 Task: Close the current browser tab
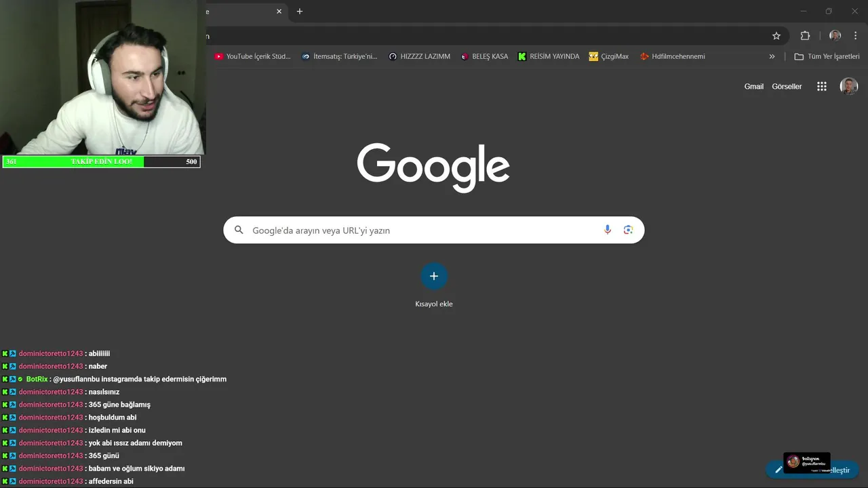coord(279,12)
